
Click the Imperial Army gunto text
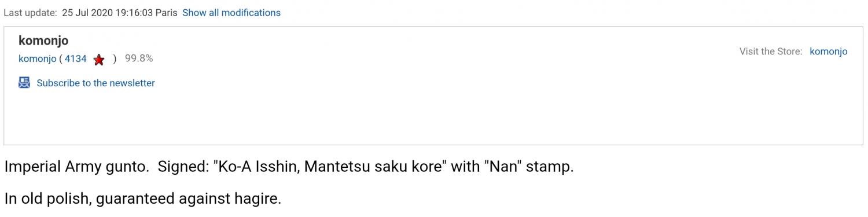pyautogui.click(x=76, y=167)
